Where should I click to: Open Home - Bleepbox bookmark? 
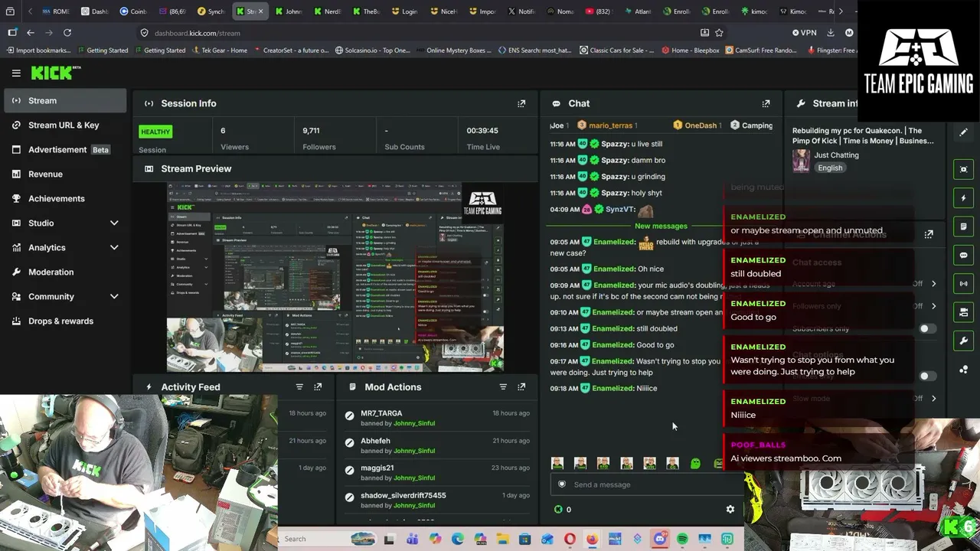[690, 51]
